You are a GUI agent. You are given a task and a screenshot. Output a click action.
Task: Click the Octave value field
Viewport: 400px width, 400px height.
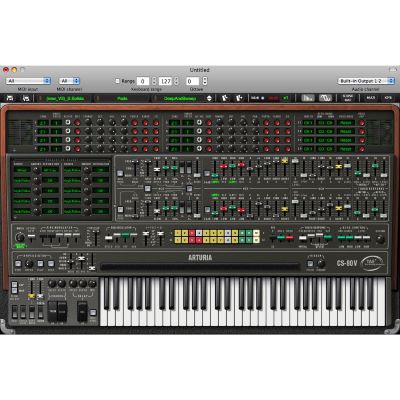click(x=193, y=81)
